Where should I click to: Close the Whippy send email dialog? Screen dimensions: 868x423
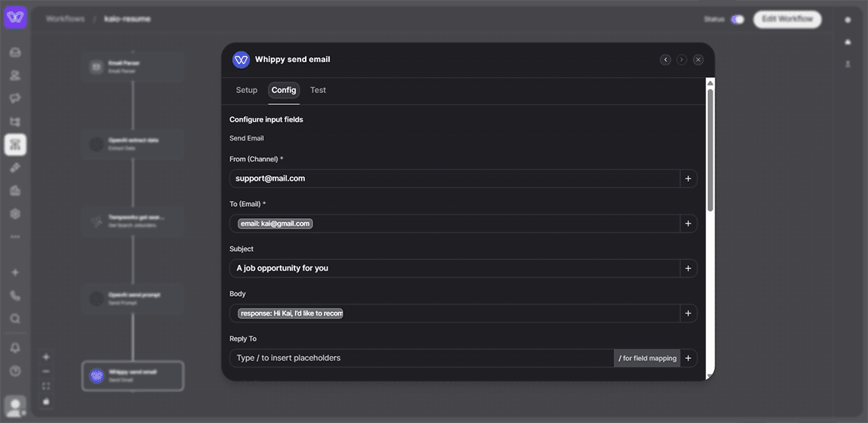click(x=699, y=59)
